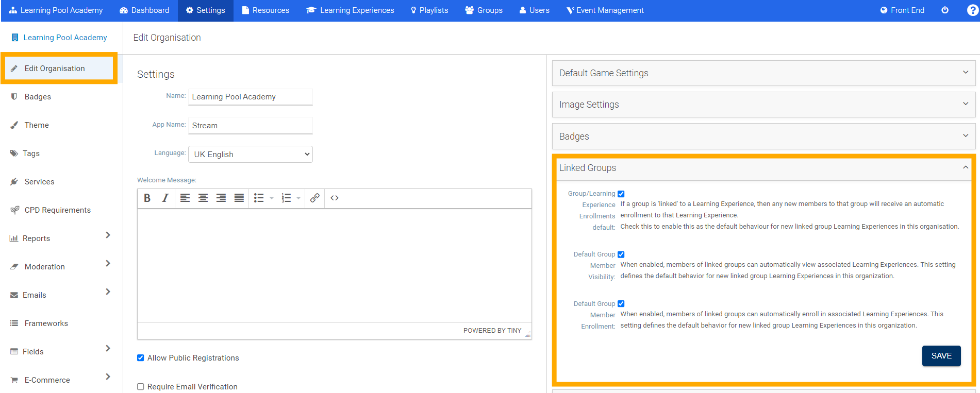This screenshot has width=980, height=393.
Task: Open the Language dropdown
Action: (x=251, y=155)
